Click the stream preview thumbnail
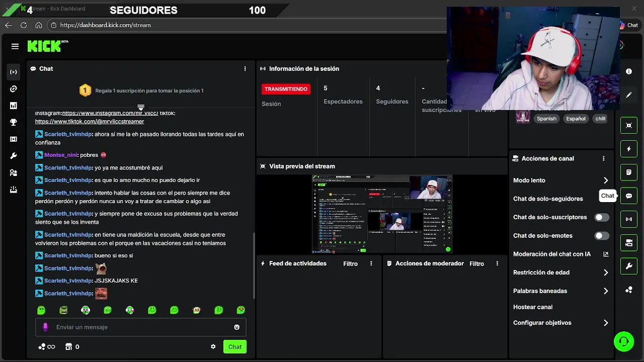 coord(382,214)
